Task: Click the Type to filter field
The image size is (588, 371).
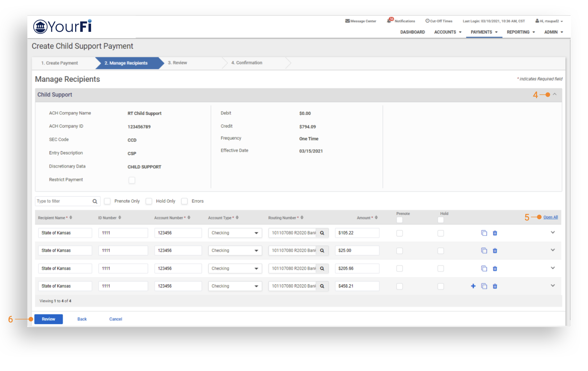Action: [63, 201]
